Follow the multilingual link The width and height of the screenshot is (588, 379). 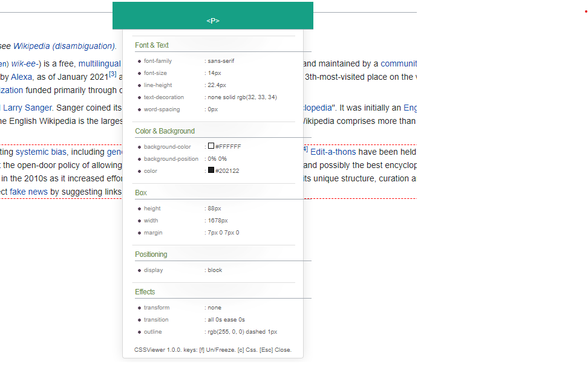[100, 63]
